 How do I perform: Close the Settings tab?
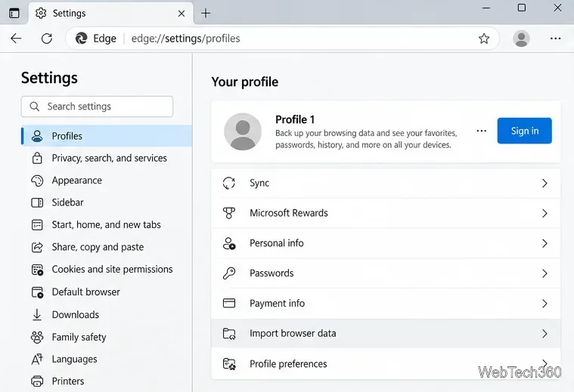point(182,14)
